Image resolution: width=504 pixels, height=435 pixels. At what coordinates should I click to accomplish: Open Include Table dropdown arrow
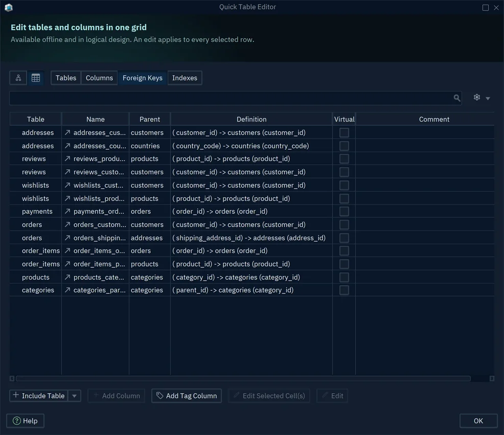(x=74, y=396)
